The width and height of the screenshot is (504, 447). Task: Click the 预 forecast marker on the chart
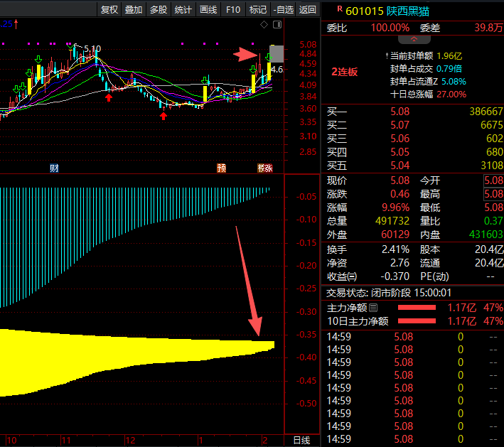[222, 168]
